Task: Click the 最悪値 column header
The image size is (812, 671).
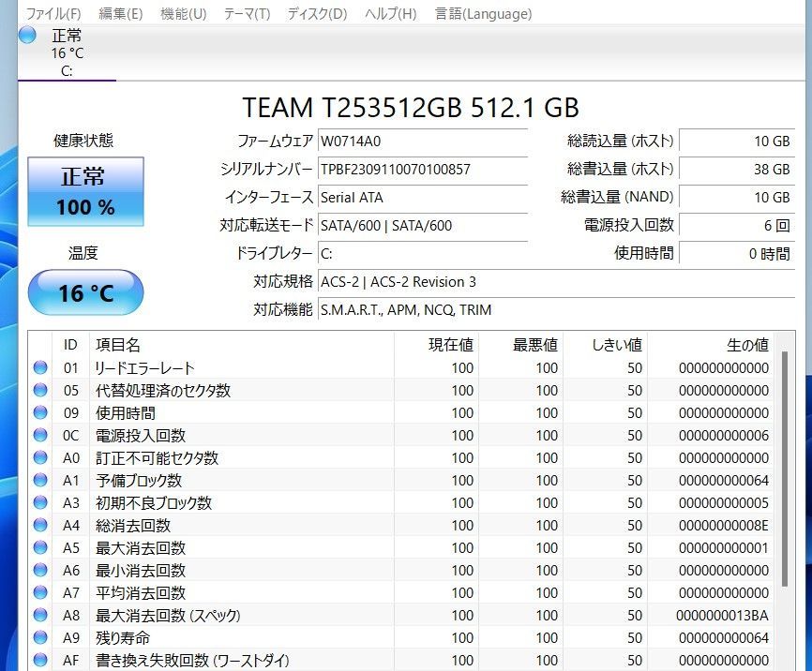Action: (520, 344)
